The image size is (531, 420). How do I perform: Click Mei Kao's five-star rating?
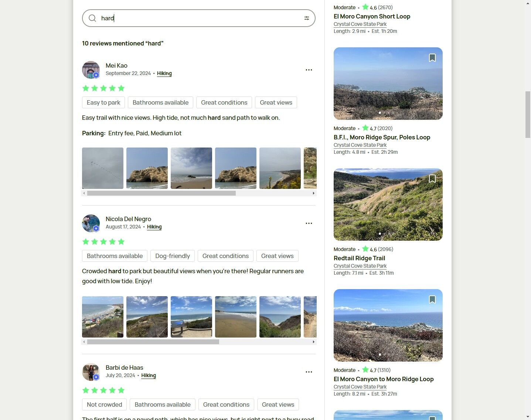[x=103, y=88]
